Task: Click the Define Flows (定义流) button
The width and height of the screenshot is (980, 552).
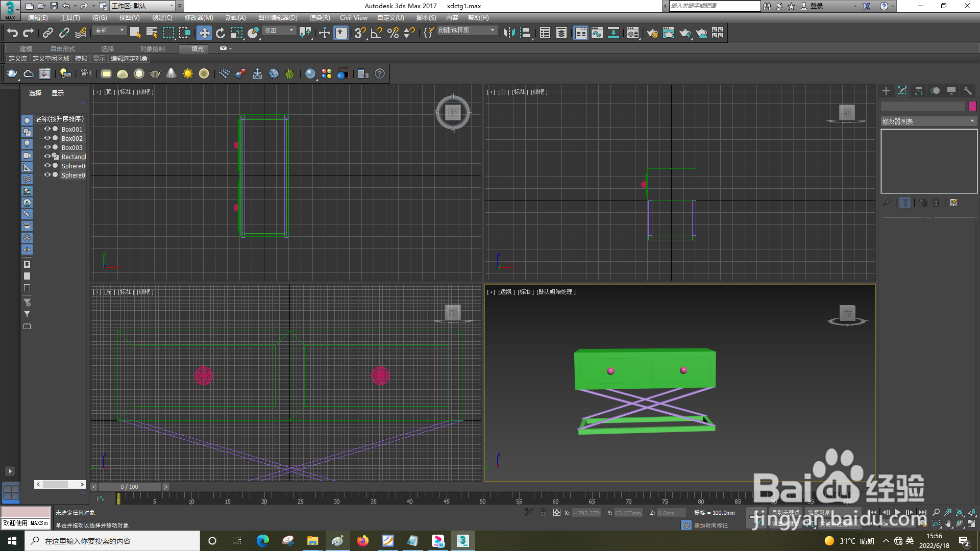Action: point(18,59)
